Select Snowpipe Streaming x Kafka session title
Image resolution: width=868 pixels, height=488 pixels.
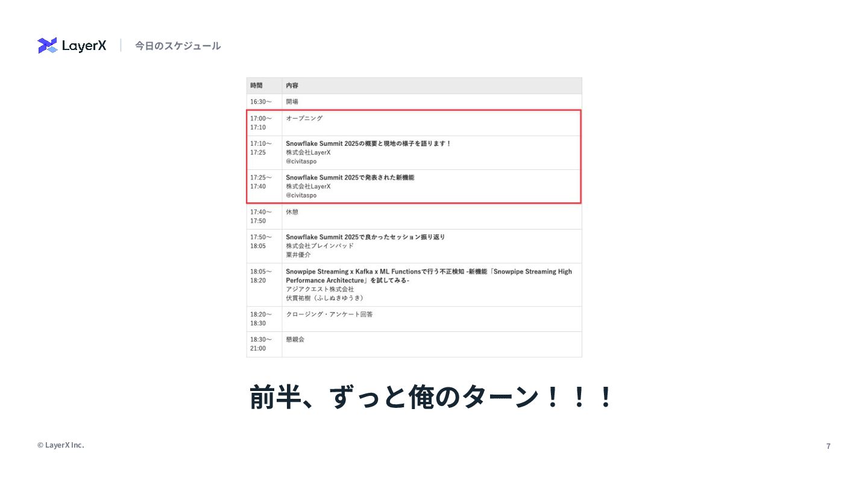(x=429, y=276)
